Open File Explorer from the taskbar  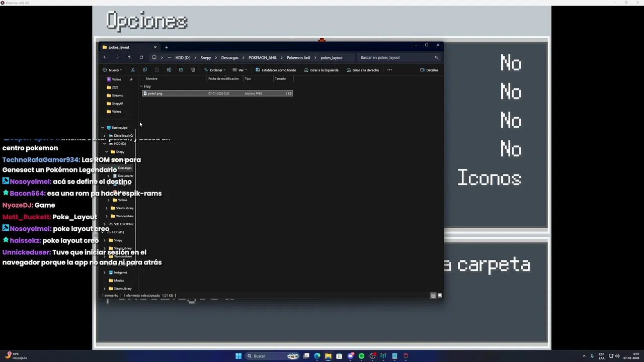click(328, 356)
